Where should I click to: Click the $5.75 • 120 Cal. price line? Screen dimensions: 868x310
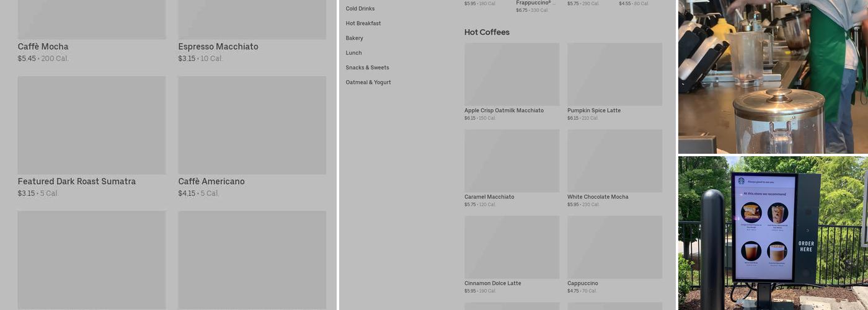[480, 205]
